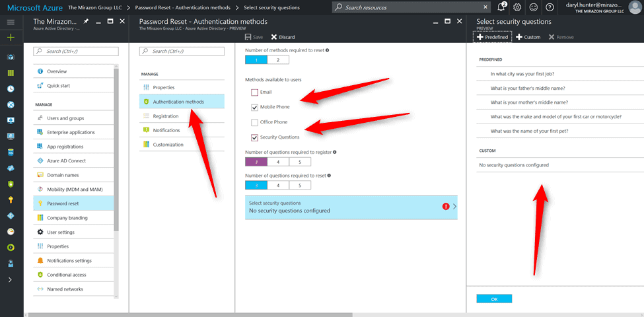The height and width of the screenshot is (317, 644).
Task: Click Password Reset - Authentication methods breadcrumb
Action: coord(182,7)
